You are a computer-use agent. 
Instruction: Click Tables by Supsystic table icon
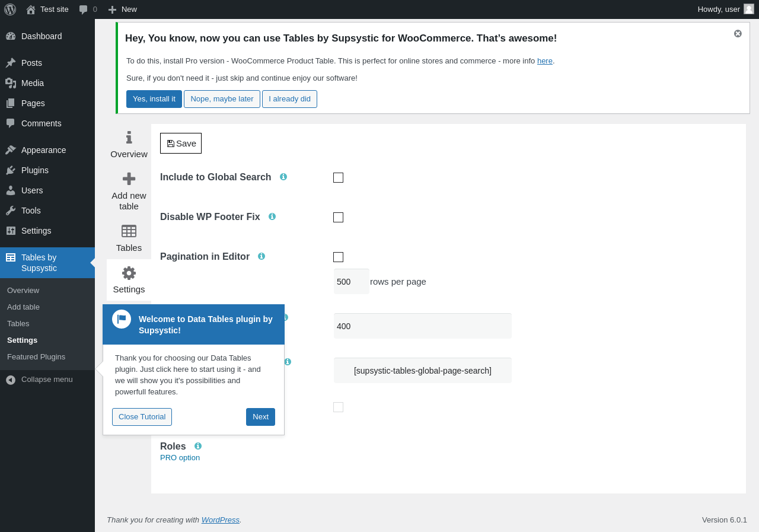coord(11,257)
